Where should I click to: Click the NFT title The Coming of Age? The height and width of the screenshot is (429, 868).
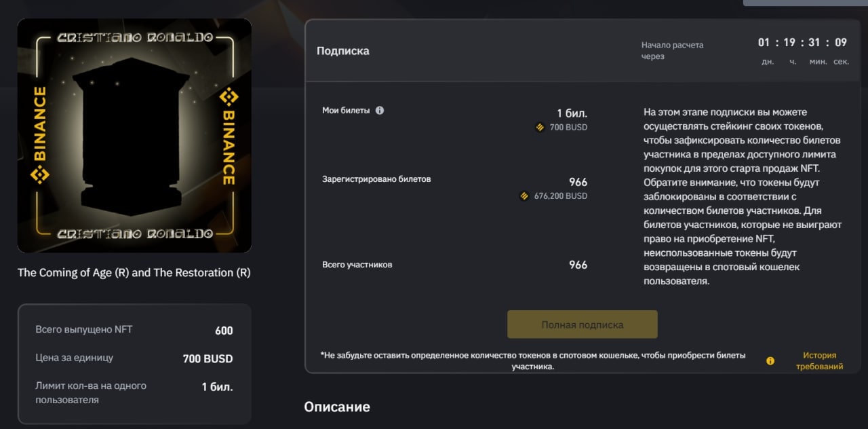click(x=134, y=273)
